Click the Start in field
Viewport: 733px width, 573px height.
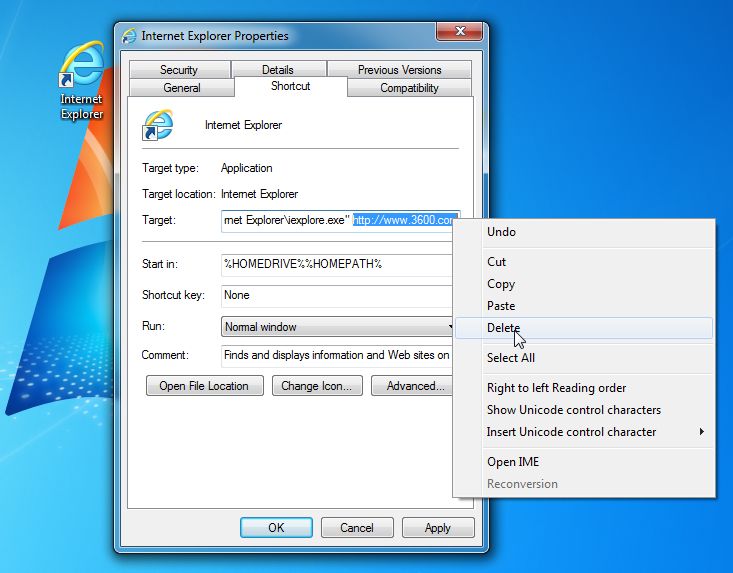[337, 264]
